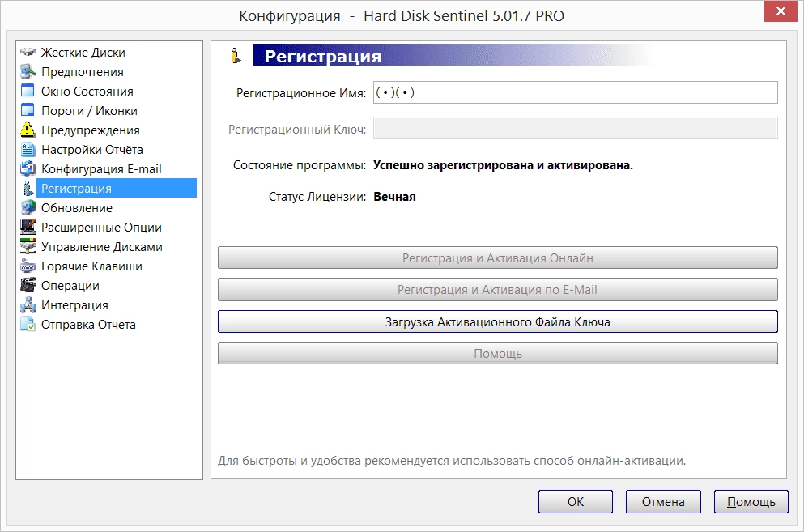Open the Предпочтения settings page

pyautogui.click(x=83, y=72)
